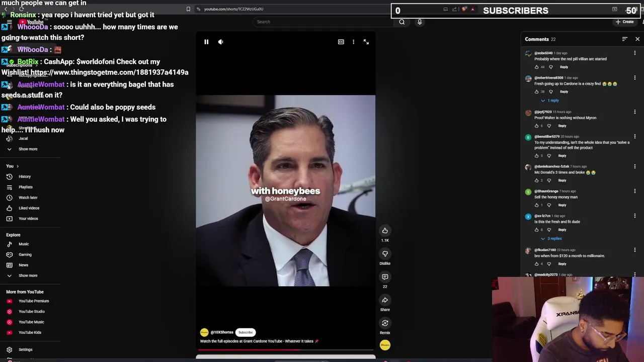644x362 pixels.
Task: Like the comment by @jaytj7923
Action: pyautogui.click(x=536, y=126)
